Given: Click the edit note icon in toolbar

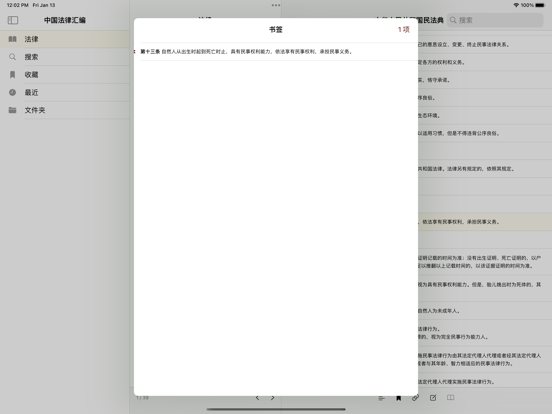Looking at the screenshot, I should click(433, 398).
